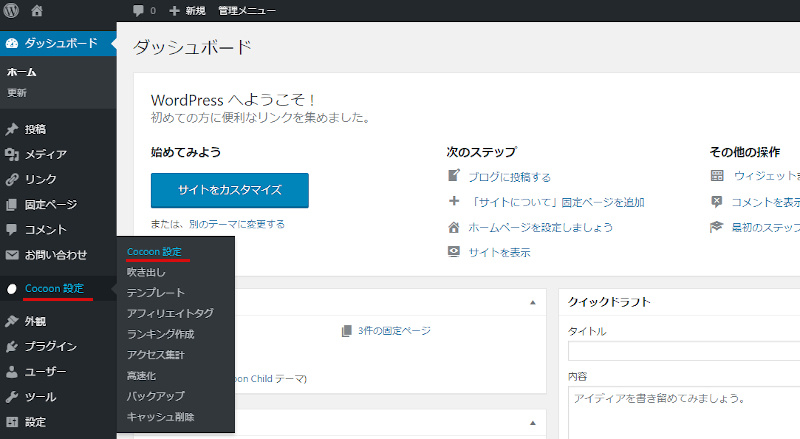Click the ホームページを設定しましょう link

click(541, 227)
